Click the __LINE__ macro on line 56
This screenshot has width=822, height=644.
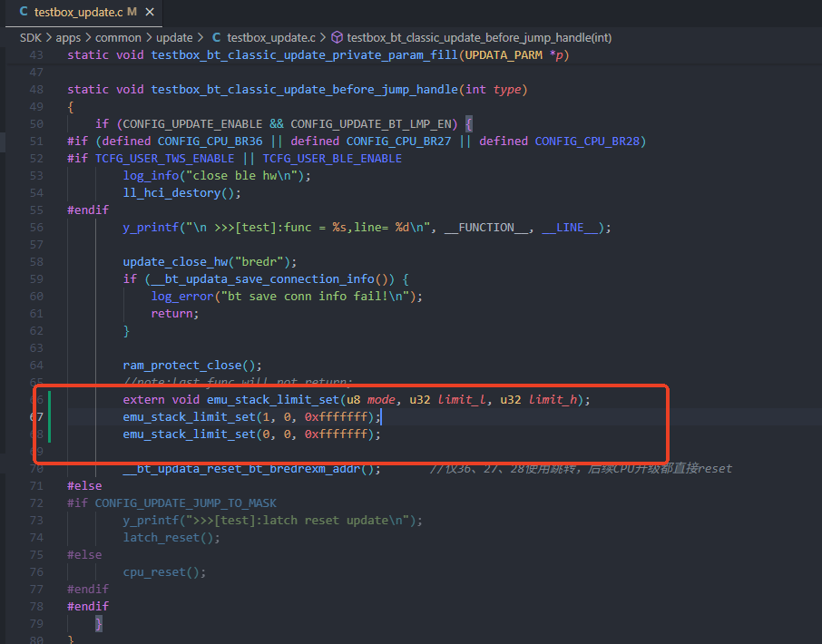click(x=570, y=228)
